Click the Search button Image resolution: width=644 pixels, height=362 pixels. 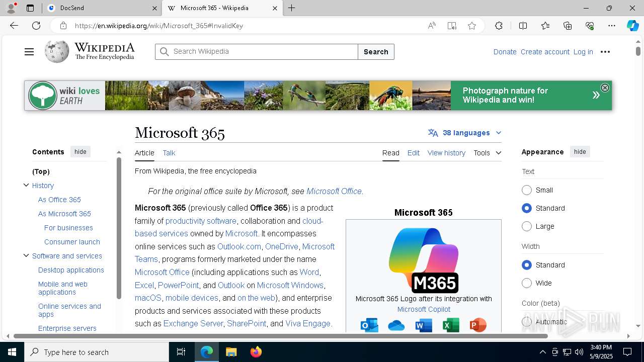(x=376, y=52)
